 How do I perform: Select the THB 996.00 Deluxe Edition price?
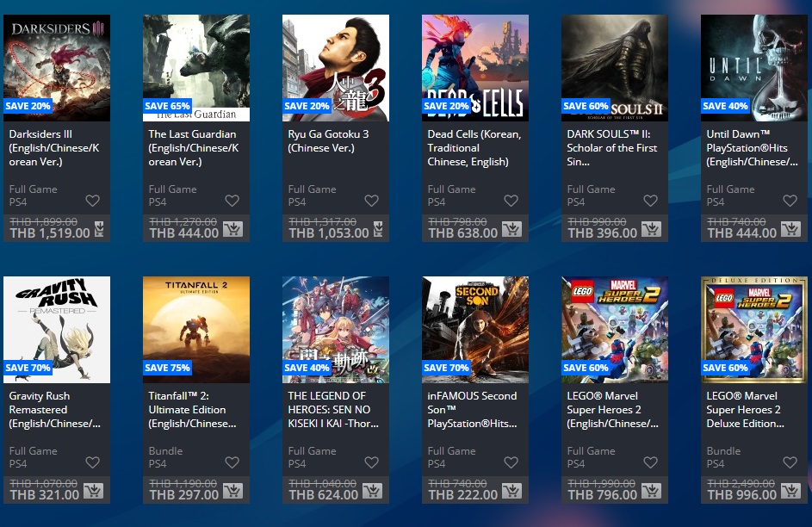[742, 495]
